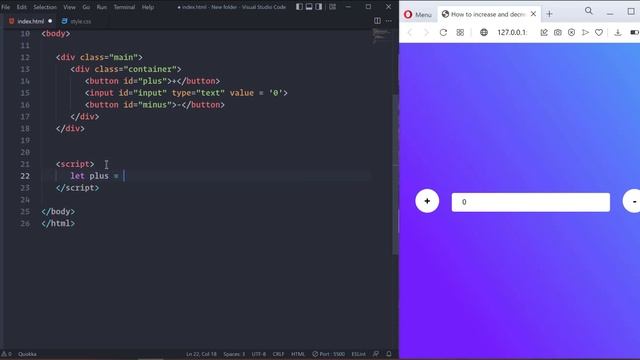Open the Opera Menu button
This screenshot has height=360, width=640.
coord(417,15)
